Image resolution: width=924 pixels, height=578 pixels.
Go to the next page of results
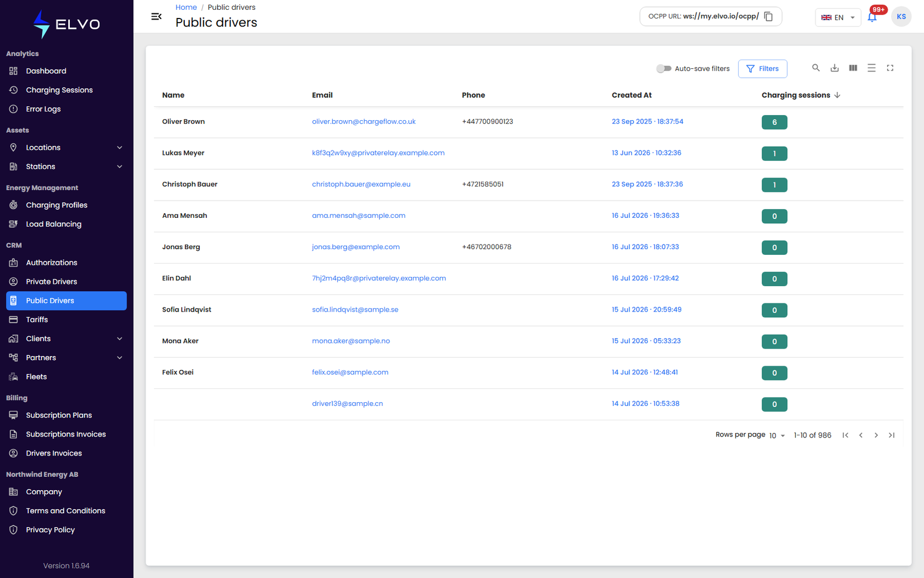click(876, 435)
